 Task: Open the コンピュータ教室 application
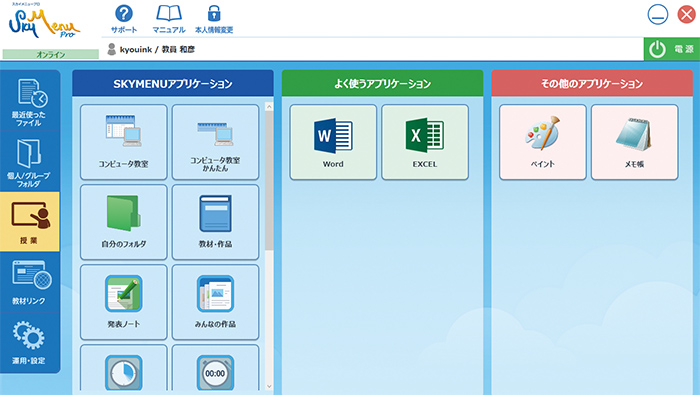click(124, 142)
